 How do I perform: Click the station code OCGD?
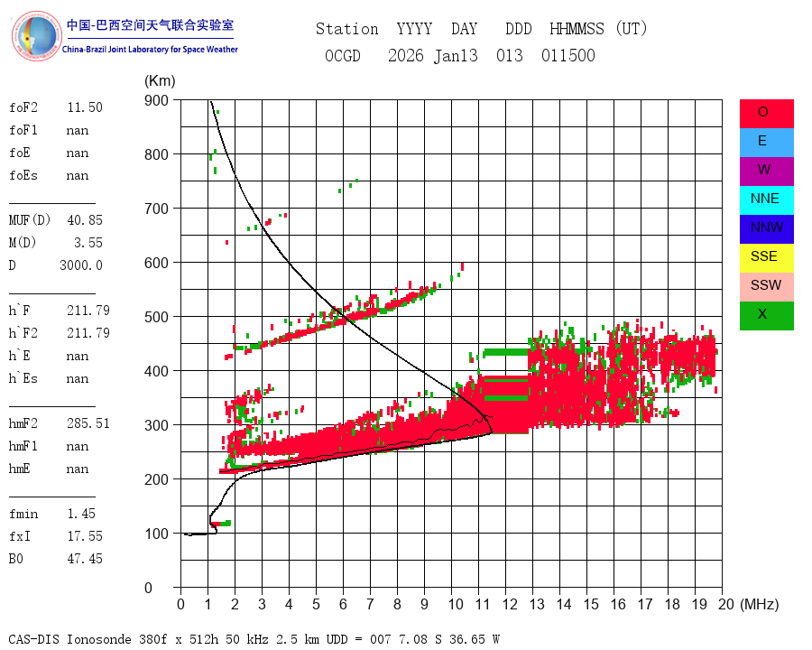[343, 55]
